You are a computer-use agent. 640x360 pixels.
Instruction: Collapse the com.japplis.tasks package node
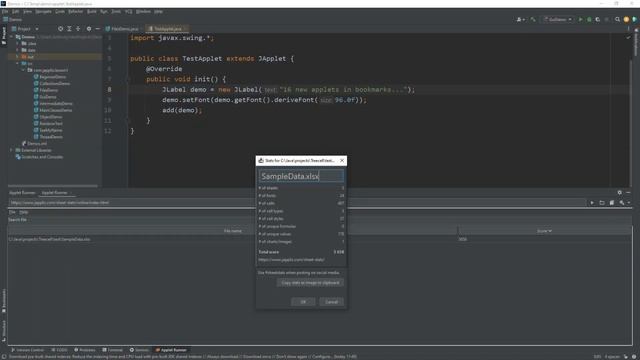23,70
